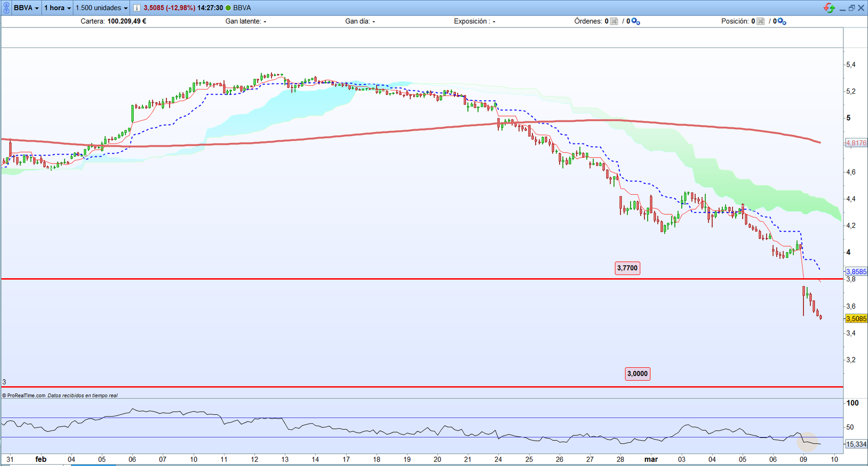This screenshot has height=466, width=868.
Task: Open the BBVA instrument dropdown
Action: [x=26, y=8]
